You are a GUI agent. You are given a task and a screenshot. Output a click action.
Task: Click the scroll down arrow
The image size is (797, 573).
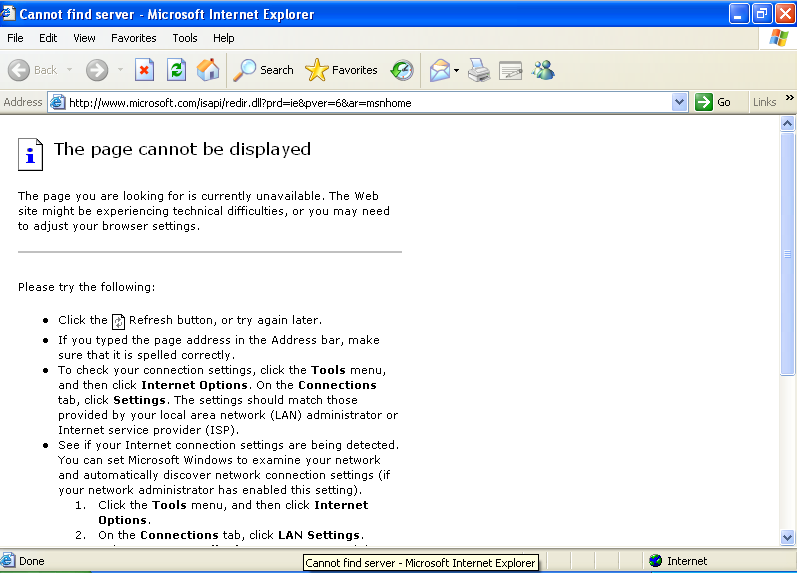[787, 537]
